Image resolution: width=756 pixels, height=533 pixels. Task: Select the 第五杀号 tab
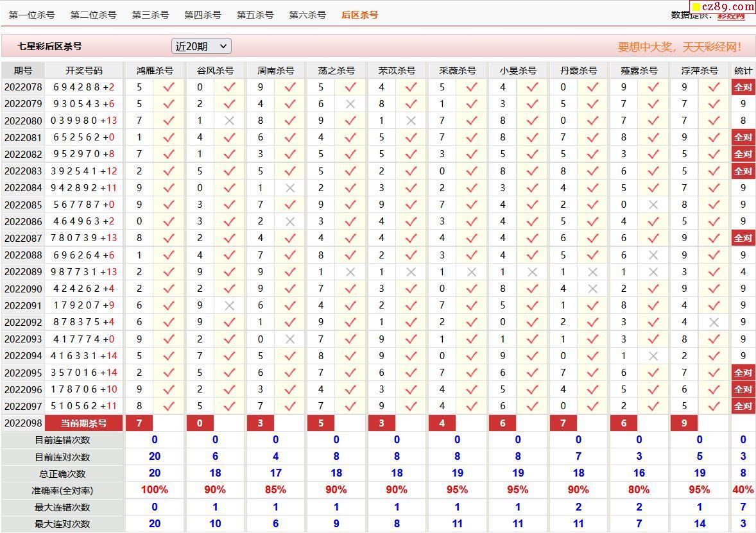click(255, 15)
